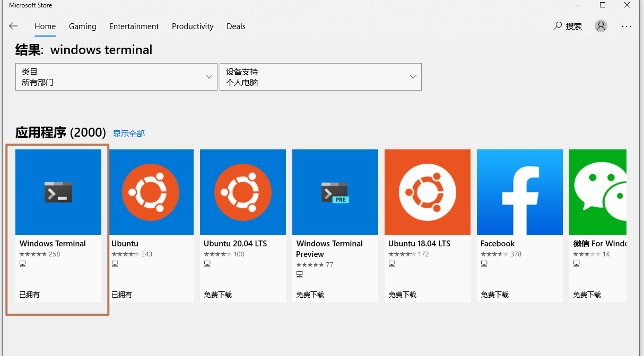The width and height of the screenshot is (644, 356).
Task: Open the Windows Terminal Preview title link
Action: pos(329,249)
